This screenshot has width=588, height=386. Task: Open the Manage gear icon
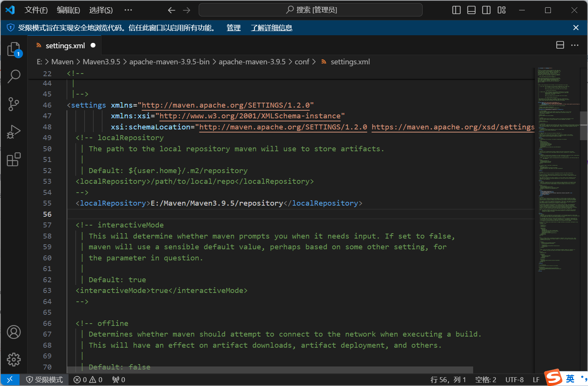click(14, 360)
